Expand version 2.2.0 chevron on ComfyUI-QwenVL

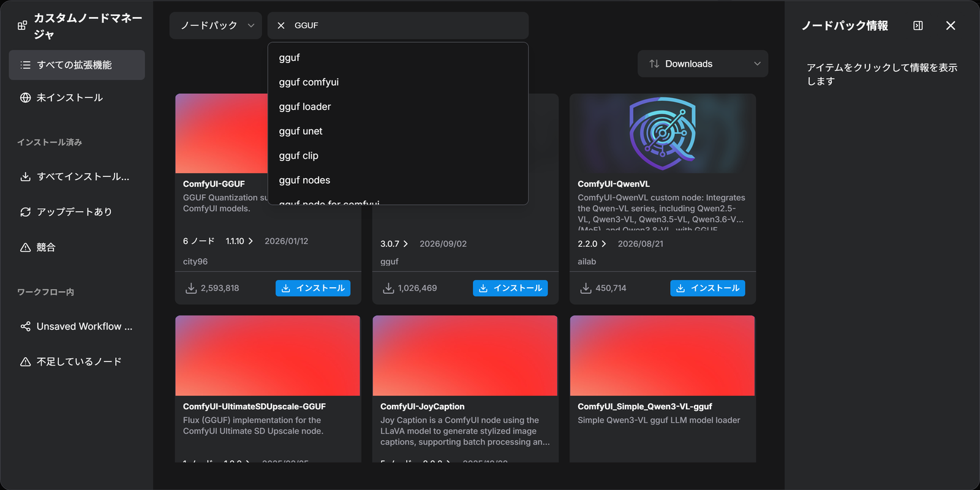pos(603,244)
